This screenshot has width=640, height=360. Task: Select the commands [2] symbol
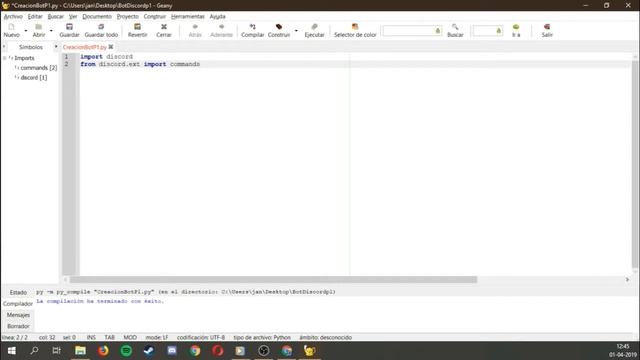(x=39, y=68)
